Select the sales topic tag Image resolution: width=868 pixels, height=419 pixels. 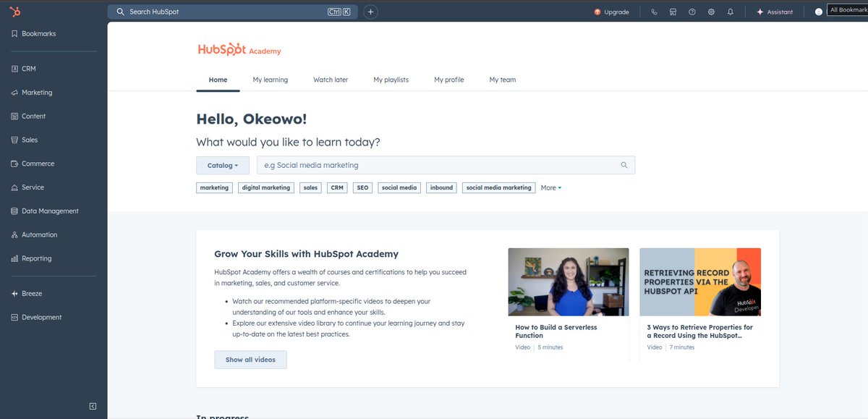coord(310,187)
